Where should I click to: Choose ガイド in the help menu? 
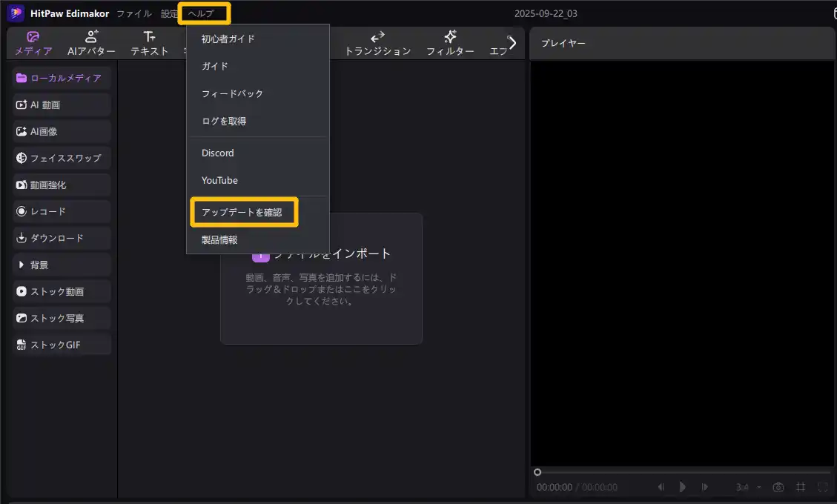257,66
